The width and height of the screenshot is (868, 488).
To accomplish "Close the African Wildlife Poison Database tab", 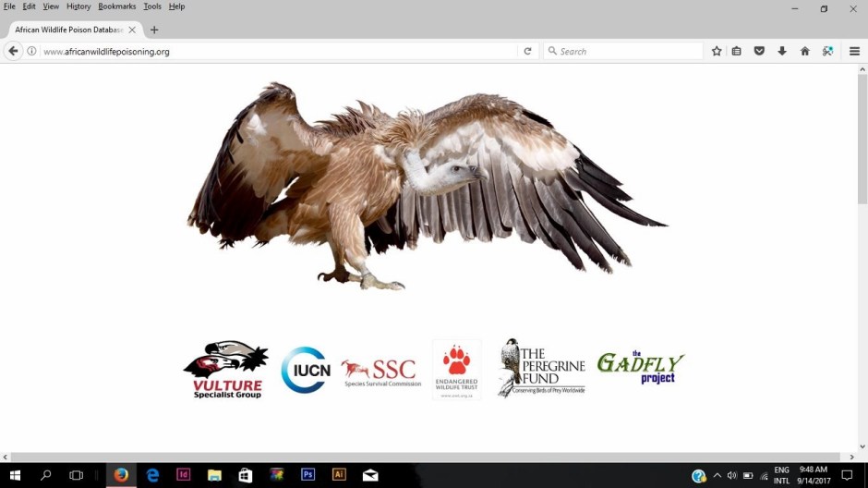I will click(132, 30).
